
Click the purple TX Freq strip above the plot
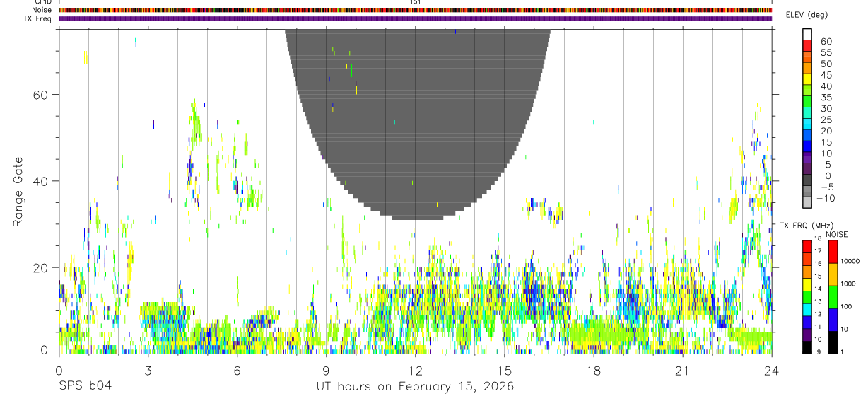tap(416, 18)
